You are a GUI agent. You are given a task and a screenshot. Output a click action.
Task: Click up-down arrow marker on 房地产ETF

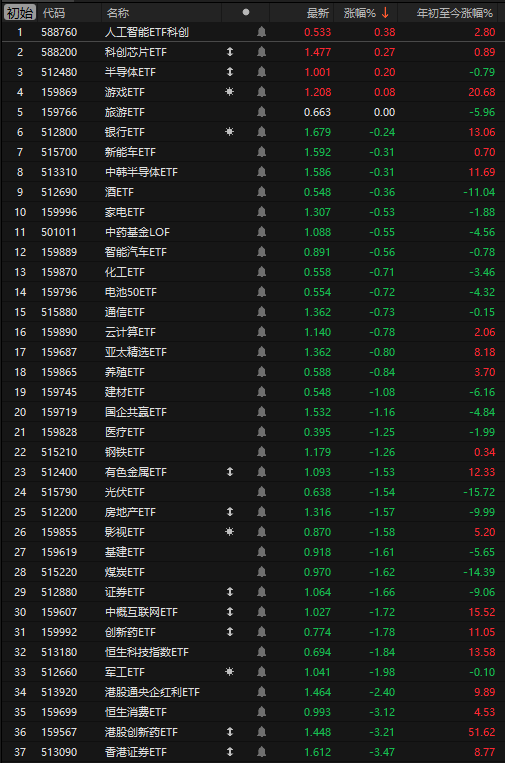point(230,511)
